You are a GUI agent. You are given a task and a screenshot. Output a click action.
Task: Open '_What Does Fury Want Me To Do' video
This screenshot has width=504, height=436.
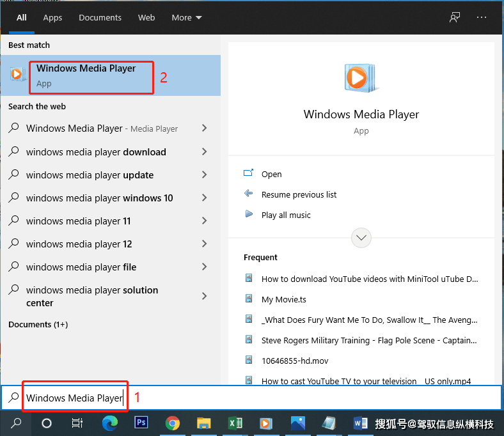tap(370, 320)
